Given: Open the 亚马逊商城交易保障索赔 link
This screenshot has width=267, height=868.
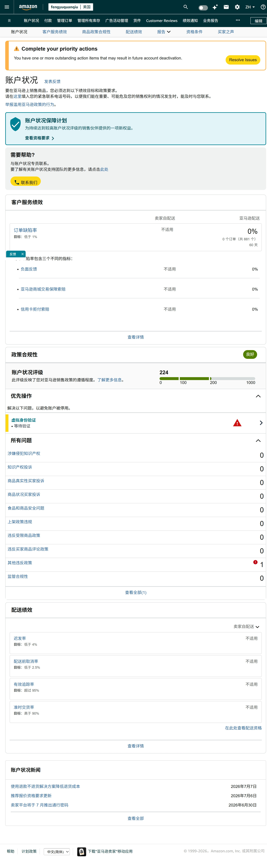Looking at the screenshot, I should [x=43, y=289].
